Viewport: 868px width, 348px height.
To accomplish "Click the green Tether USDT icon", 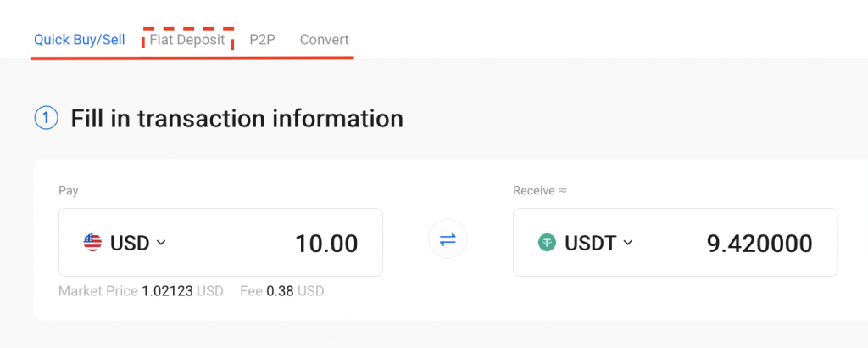I will click(x=548, y=243).
